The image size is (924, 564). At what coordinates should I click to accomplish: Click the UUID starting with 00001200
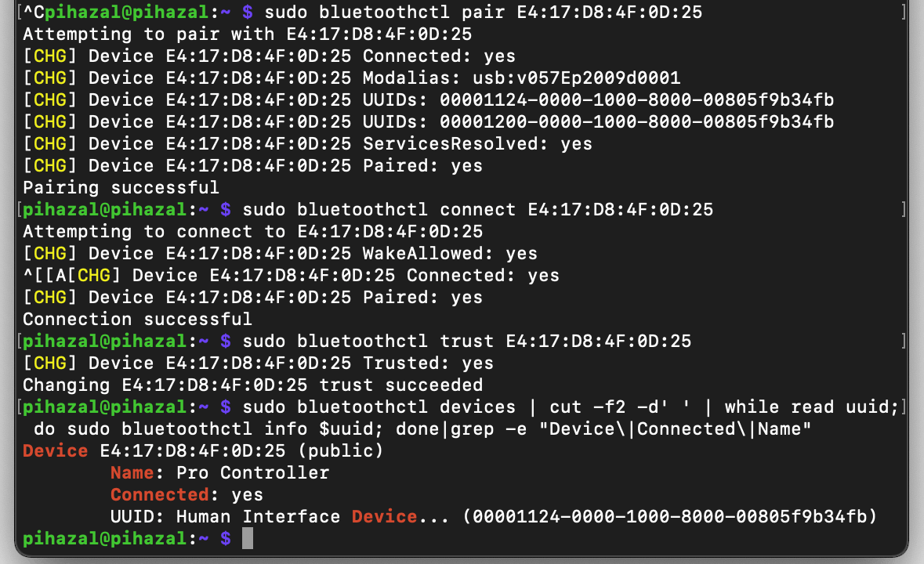click(636, 122)
